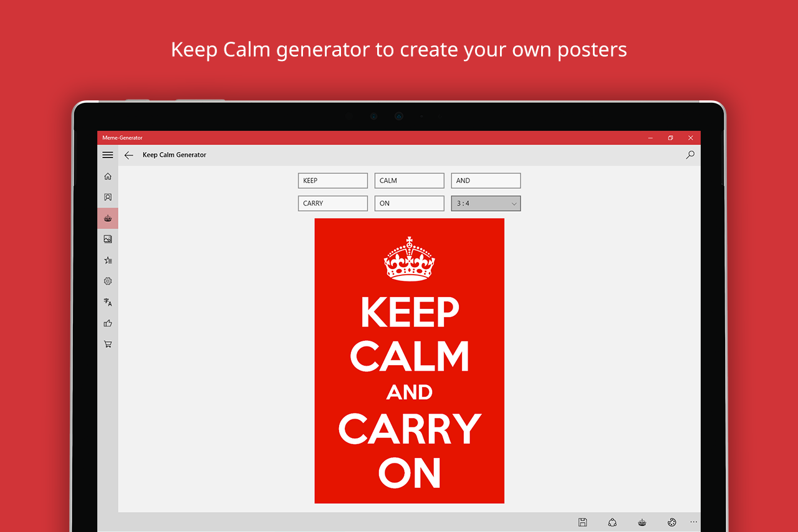Open the favorites star list icon

pos(108,260)
